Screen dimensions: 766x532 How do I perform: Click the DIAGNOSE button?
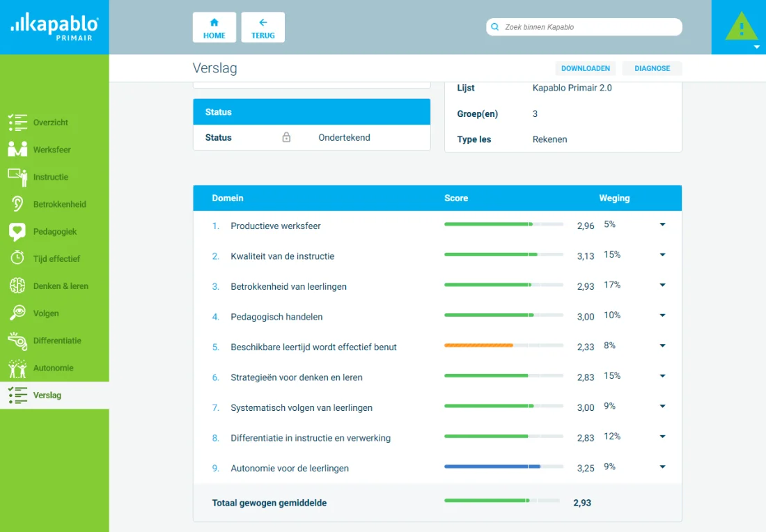(652, 68)
